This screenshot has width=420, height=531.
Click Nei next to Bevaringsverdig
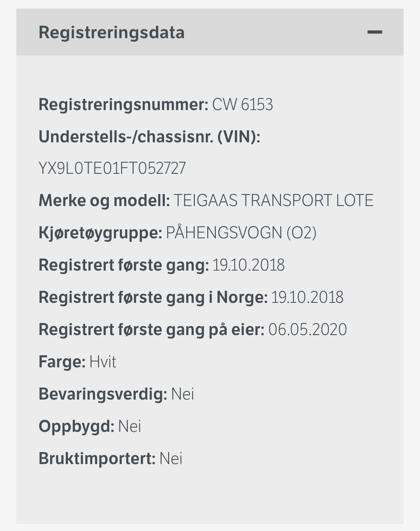[x=182, y=394]
